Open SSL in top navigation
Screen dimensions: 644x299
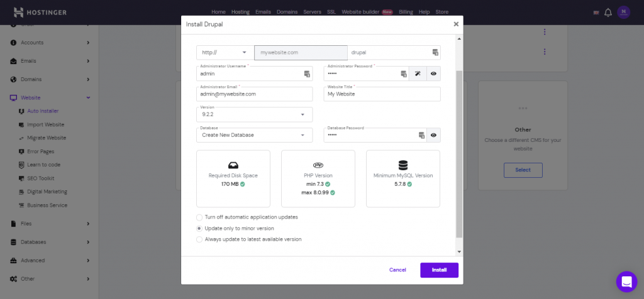[331, 12]
